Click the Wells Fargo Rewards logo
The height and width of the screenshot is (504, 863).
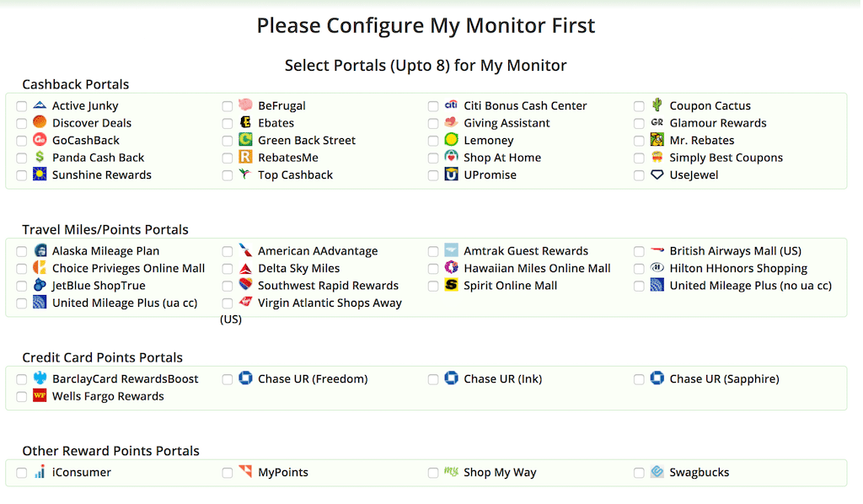pos(40,396)
